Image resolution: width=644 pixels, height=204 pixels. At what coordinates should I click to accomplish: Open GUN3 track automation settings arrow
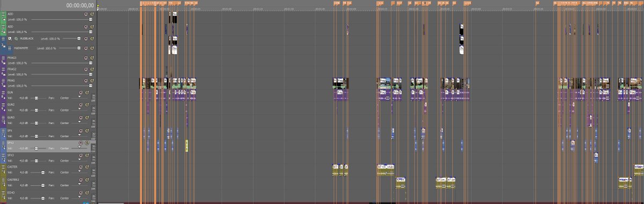coord(79,122)
